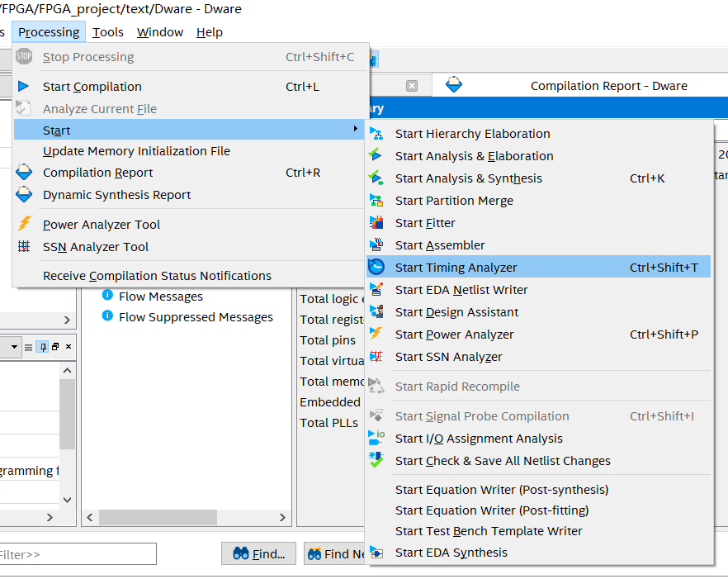
Task: Click the SSN Analyzer Tool grid icon
Action: pos(24,246)
